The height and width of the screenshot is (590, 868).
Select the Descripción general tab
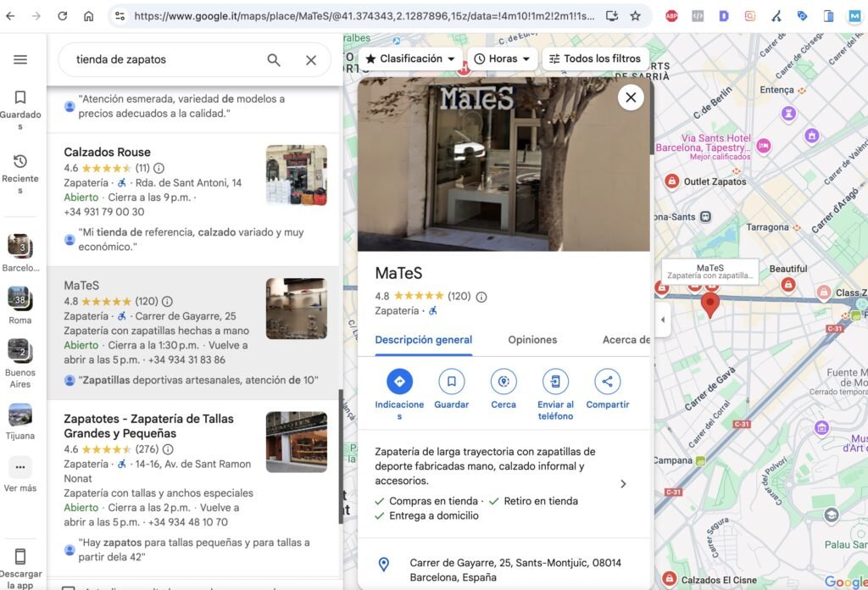tap(423, 340)
